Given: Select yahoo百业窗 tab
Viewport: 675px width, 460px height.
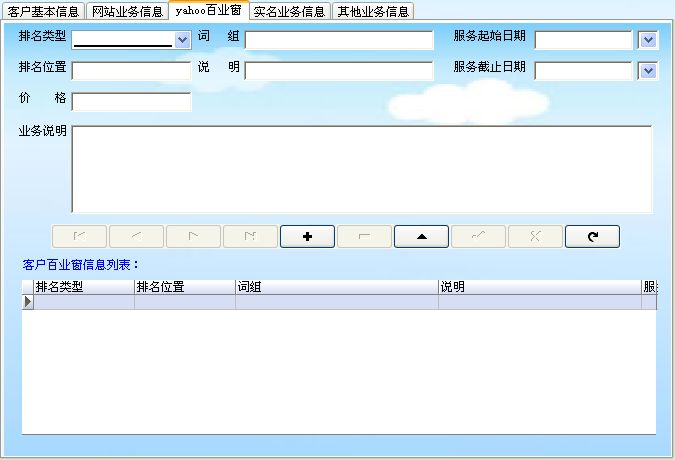Looking at the screenshot, I should pos(209,10).
